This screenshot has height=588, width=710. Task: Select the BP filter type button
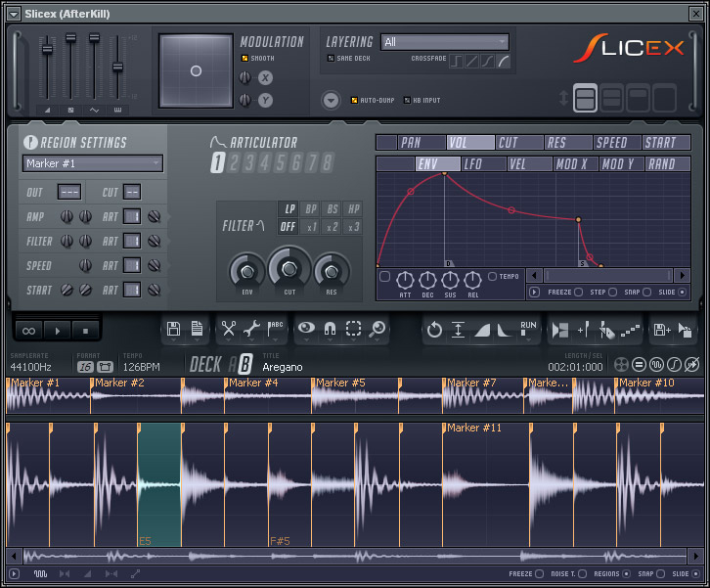click(311, 208)
